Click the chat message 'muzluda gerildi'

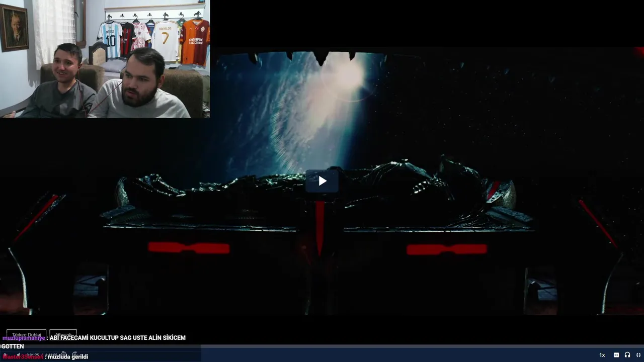click(68, 357)
